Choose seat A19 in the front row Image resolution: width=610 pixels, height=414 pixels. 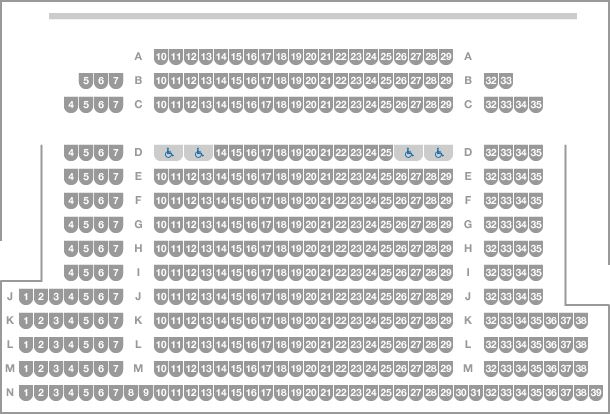296,57
